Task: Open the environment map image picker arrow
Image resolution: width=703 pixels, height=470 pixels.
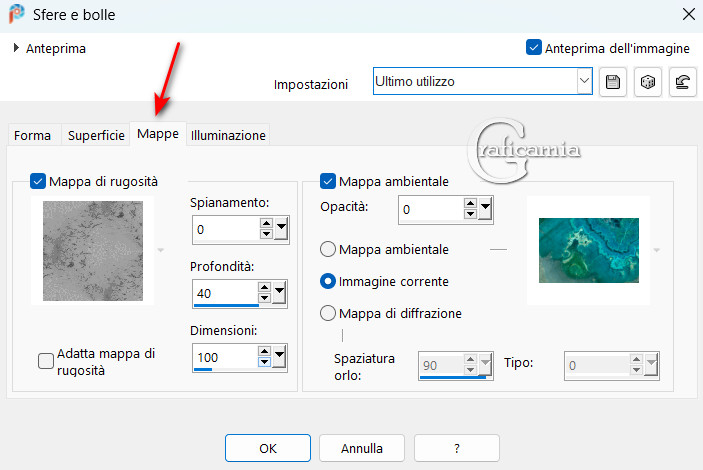Action: pos(657,250)
